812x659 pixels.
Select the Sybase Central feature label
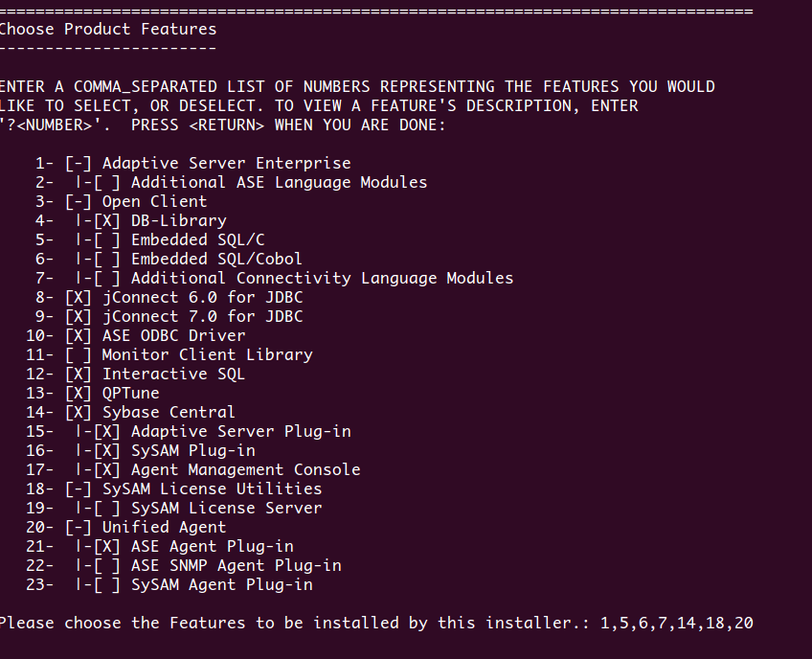(169, 413)
